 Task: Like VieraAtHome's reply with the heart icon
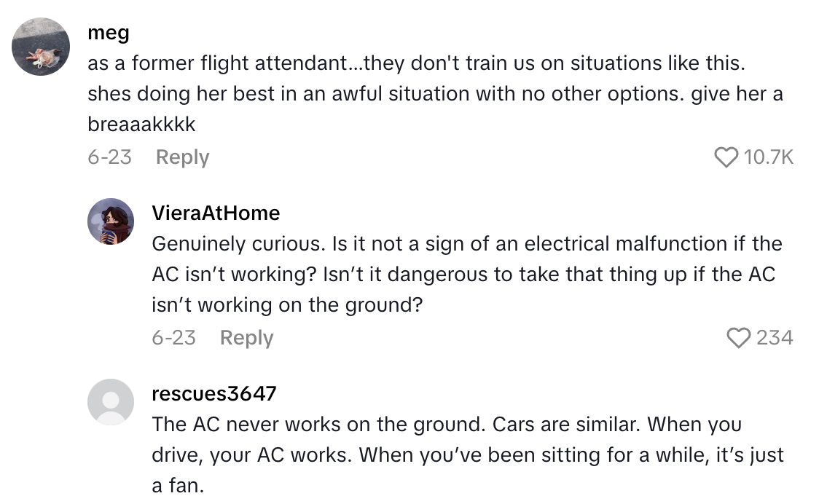[x=740, y=336]
